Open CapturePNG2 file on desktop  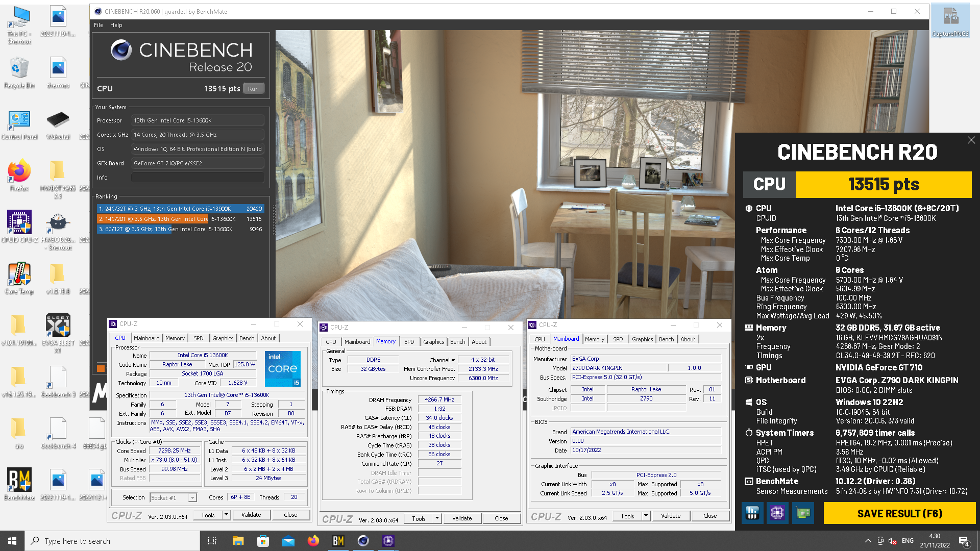pyautogui.click(x=950, y=21)
